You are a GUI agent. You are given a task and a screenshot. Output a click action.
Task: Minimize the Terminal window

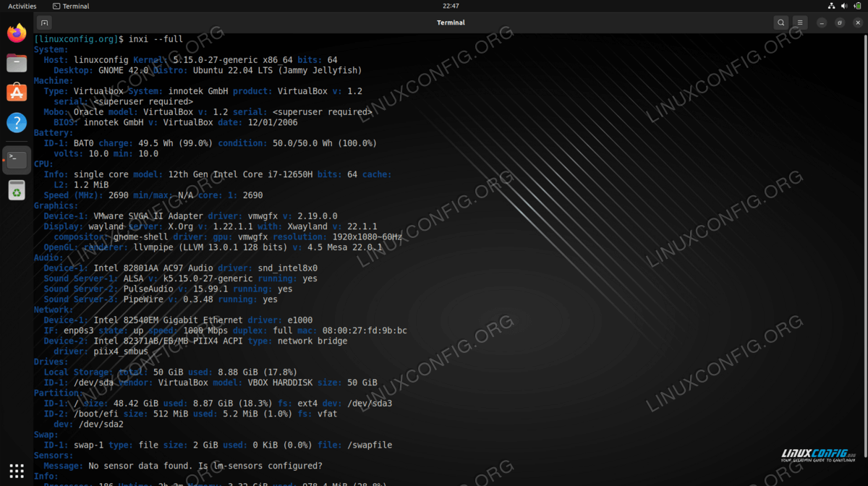(x=822, y=22)
